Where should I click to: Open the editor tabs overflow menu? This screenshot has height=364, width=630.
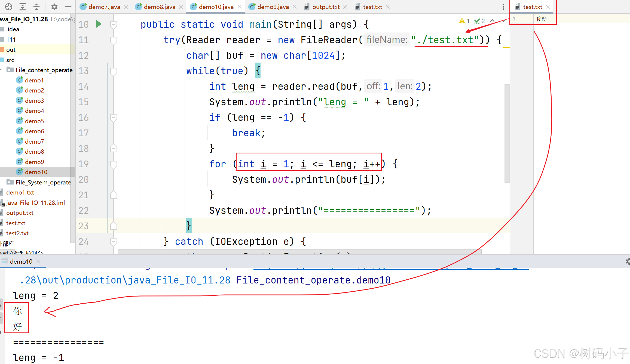[x=503, y=7]
